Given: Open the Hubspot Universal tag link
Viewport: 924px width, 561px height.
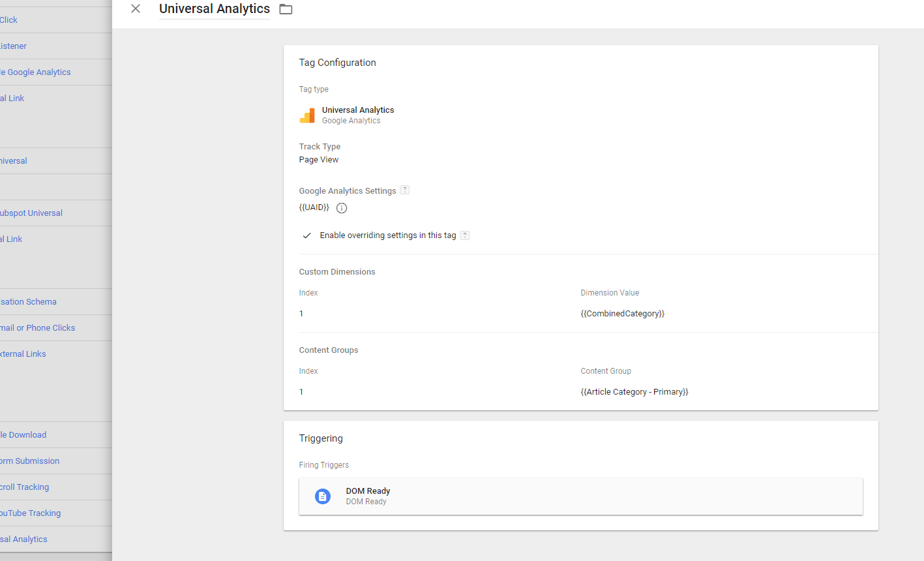Looking at the screenshot, I should coord(31,213).
